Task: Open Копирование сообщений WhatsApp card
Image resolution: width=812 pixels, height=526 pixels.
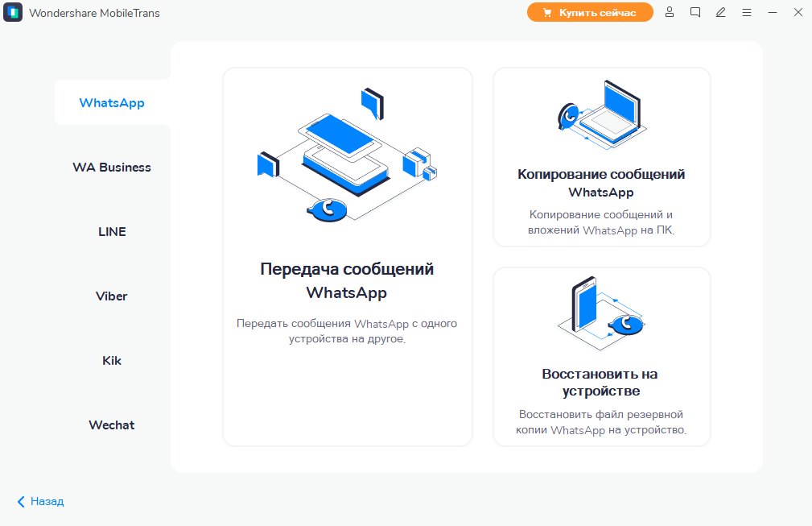Action: 602,157
